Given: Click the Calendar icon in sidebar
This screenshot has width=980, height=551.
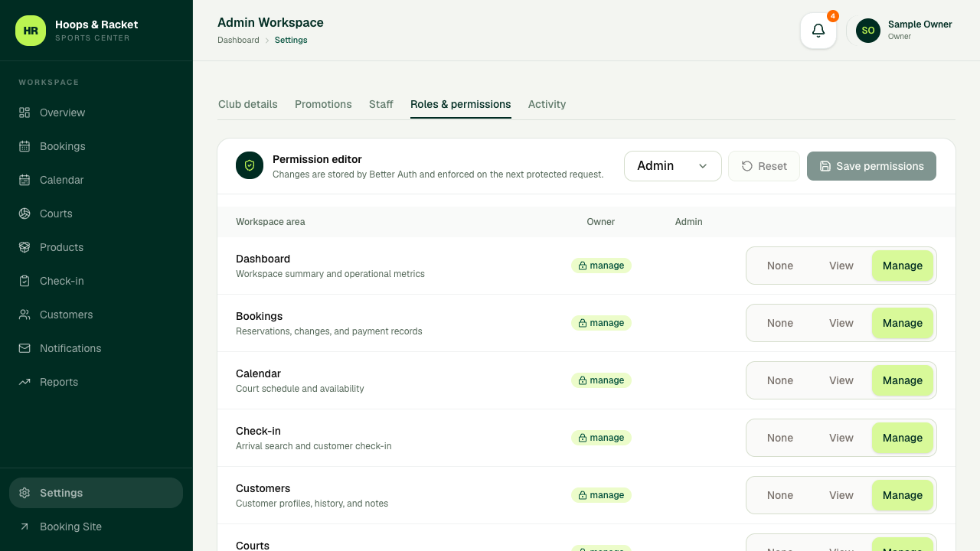Looking at the screenshot, I should point(24,180).
